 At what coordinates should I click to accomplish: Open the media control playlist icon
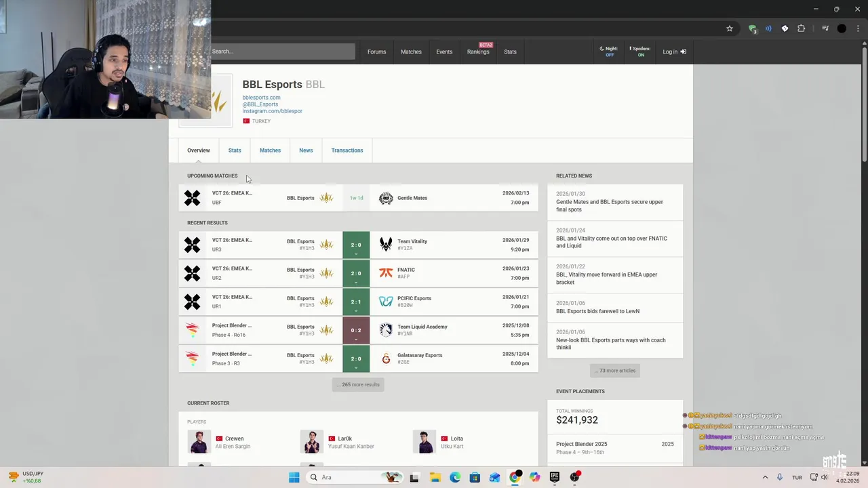[825, 28]
